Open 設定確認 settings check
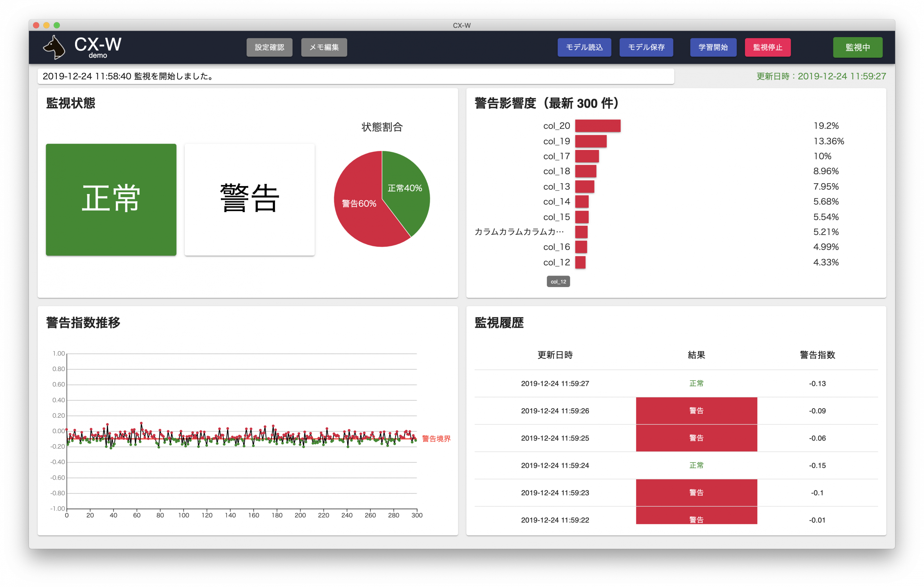 269,47
